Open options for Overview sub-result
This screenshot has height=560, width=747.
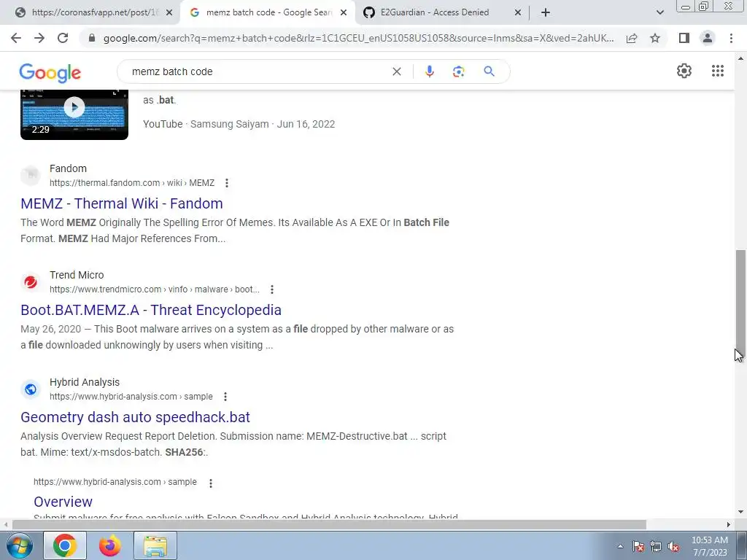[211, 483]
